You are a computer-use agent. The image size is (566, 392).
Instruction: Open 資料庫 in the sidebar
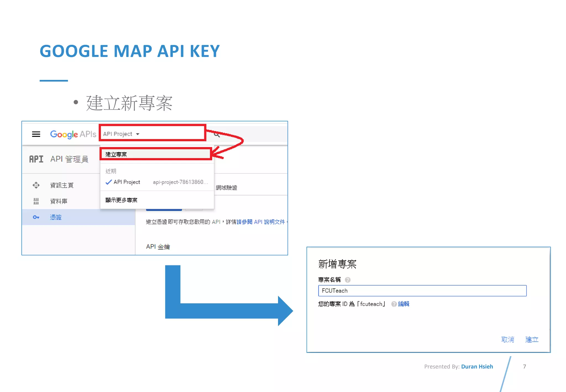tap(59, 201)
